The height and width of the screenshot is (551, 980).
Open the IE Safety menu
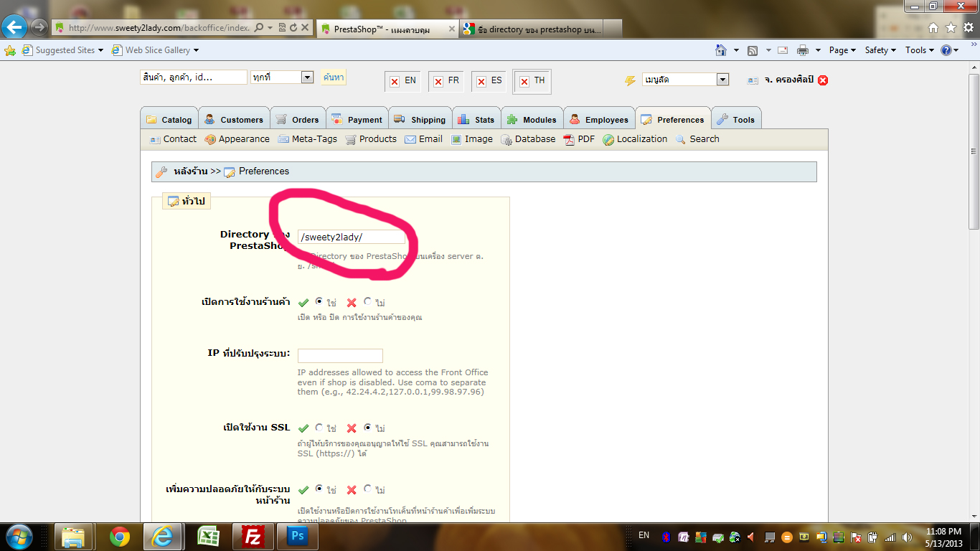click(881, 50)
